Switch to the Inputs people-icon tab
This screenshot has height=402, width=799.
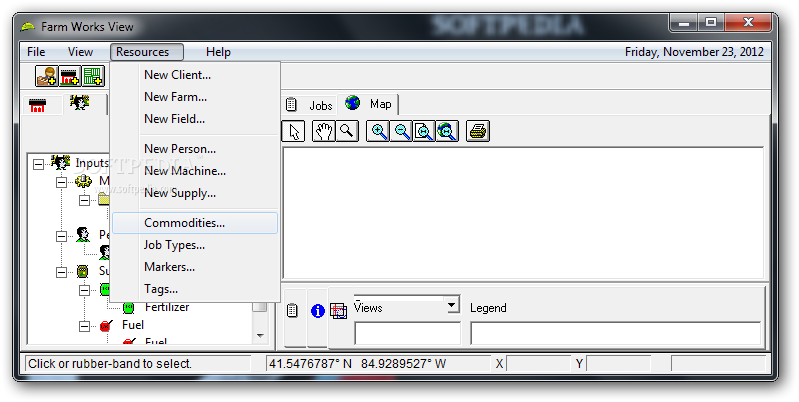79,103
